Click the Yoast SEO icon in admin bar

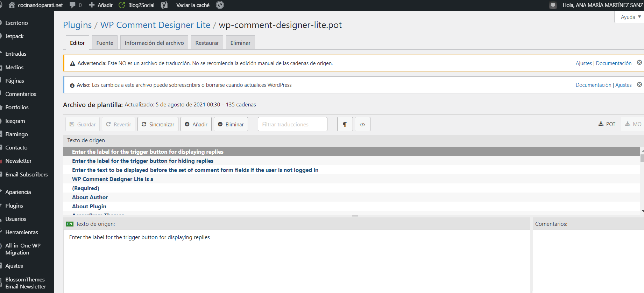point(164,5)
